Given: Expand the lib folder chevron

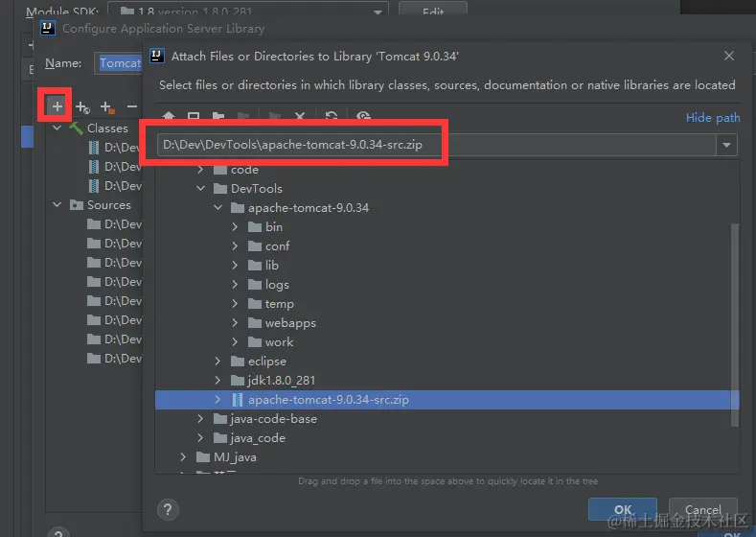Looking at the screenshot, I should click(235, 266).
